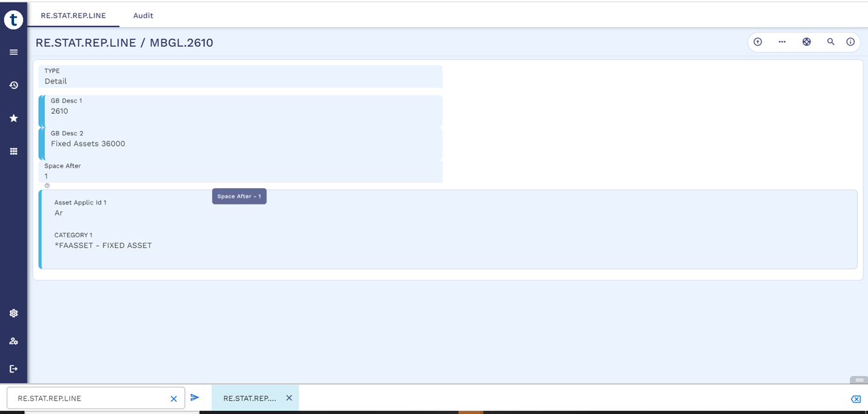
Task: Click the 'GB Desc 1' label
Action: (x=66, y=101)
